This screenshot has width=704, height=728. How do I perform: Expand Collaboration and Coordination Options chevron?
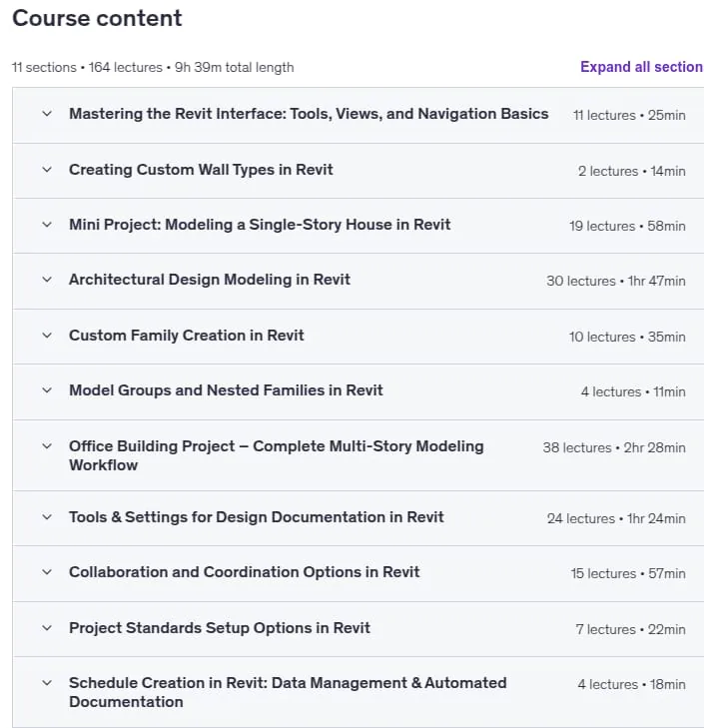47,572
